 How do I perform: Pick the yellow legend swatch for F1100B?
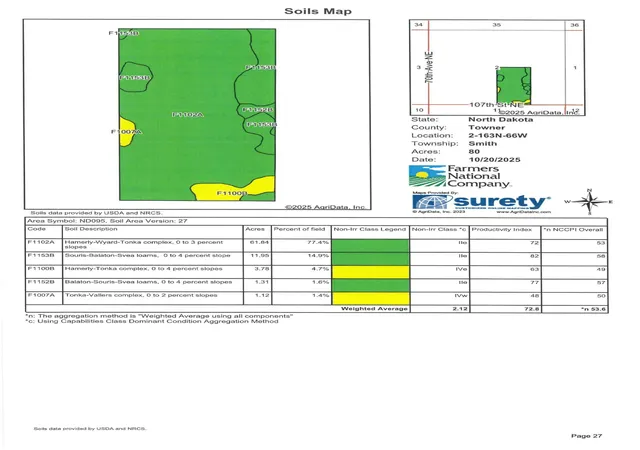pyautogui.click(x=370, y=272)
